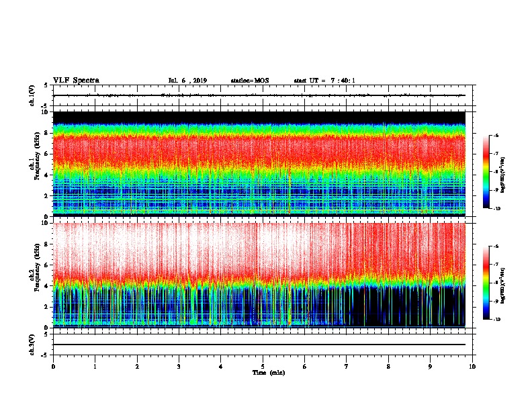Screen dimensions: 532x411
Task: Click time axis tick label "9"
Action: [430, 367]
